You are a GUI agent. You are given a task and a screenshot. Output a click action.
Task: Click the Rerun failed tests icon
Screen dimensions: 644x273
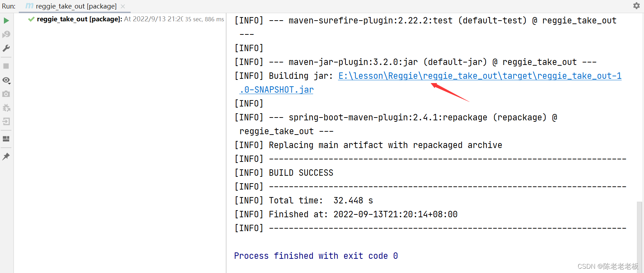tap(6, 34)
